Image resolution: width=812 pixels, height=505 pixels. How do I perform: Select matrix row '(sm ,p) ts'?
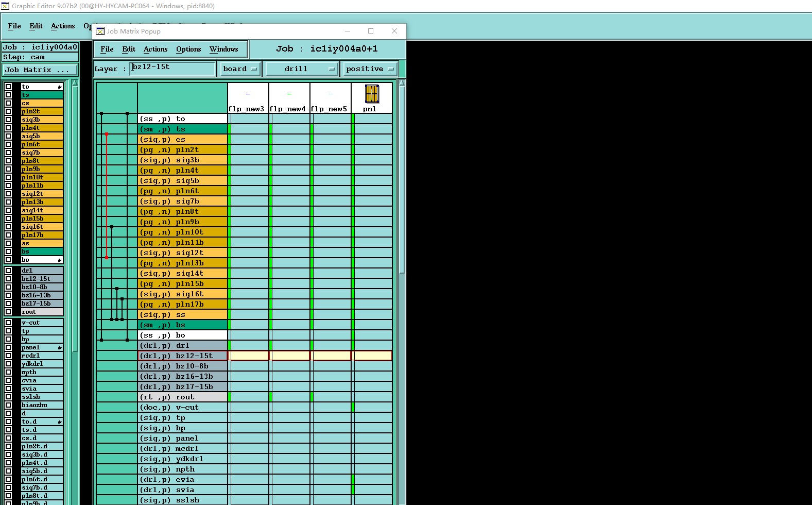pos(183,129)
